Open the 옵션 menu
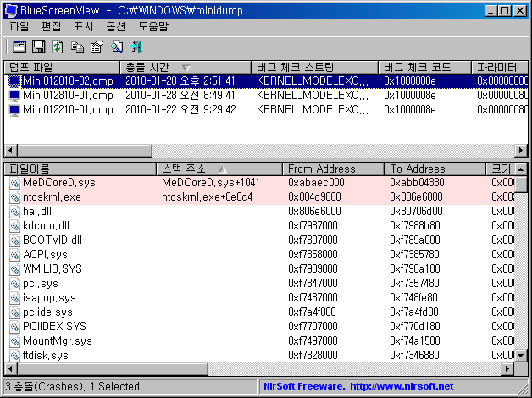532x398 pixels. click(116, 26)
